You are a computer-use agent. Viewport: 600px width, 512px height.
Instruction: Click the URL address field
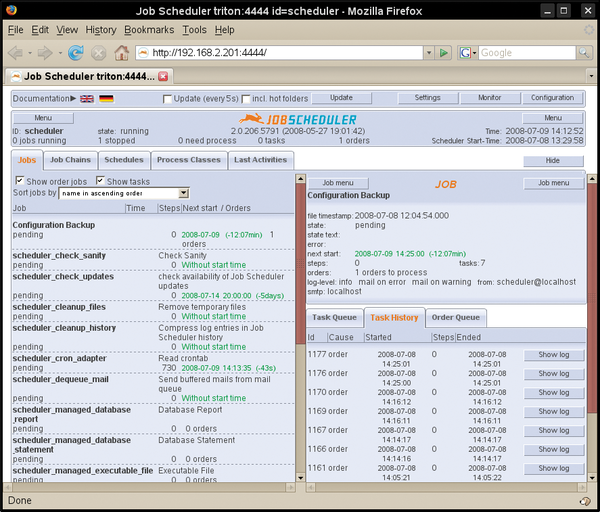287,52
